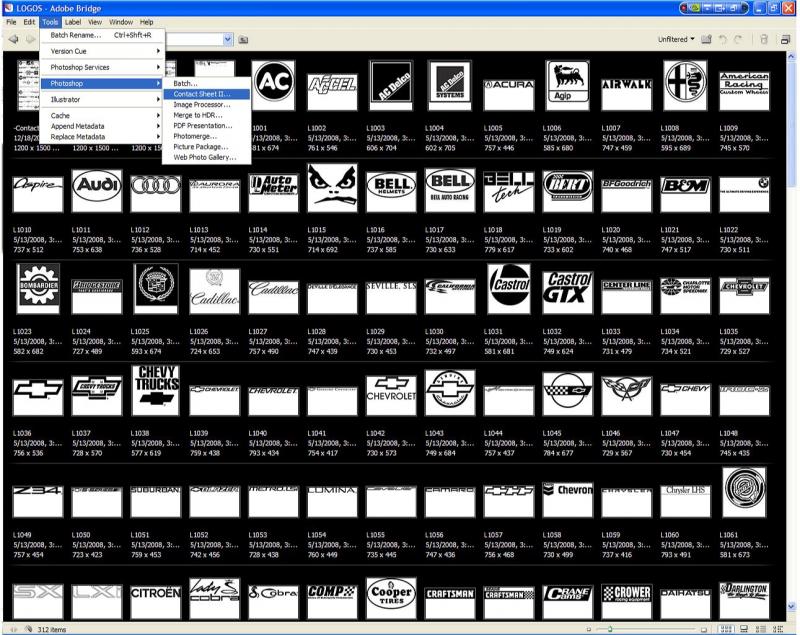Select the versions and alternates view icon
Image resolution: width=800 pixels, height=635 pixels.
(x=778, y=629)
